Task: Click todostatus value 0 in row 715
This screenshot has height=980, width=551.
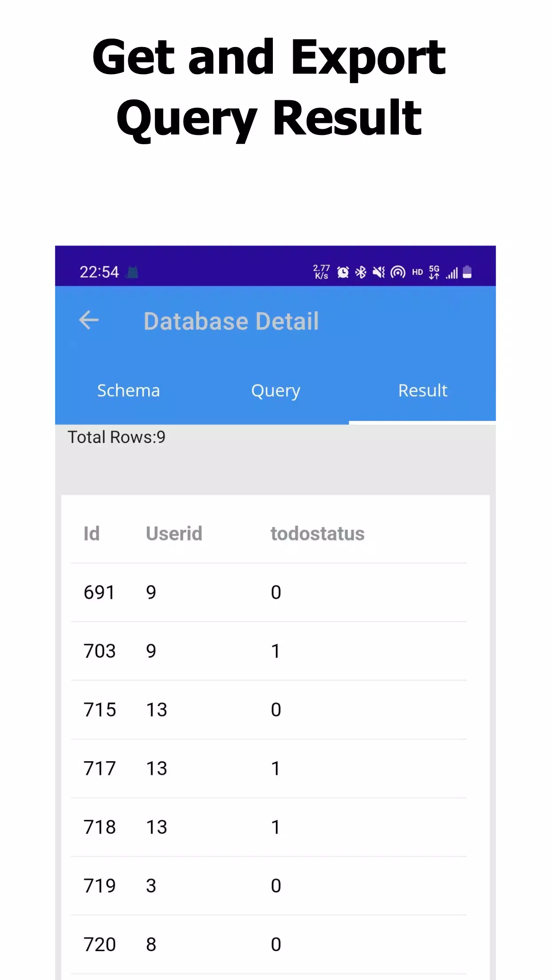Action: (276, 710)
